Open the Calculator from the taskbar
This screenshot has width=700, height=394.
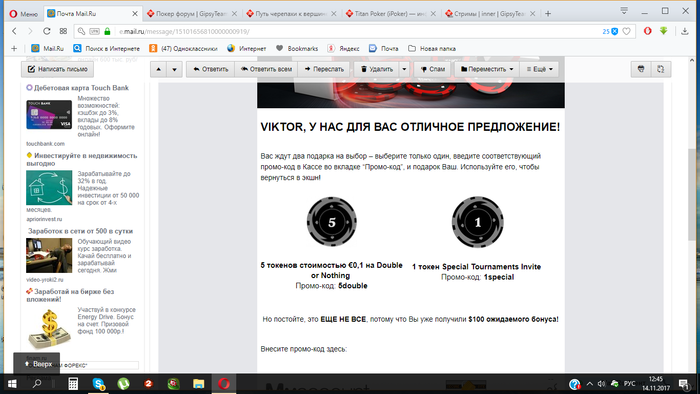coord(73,384)
